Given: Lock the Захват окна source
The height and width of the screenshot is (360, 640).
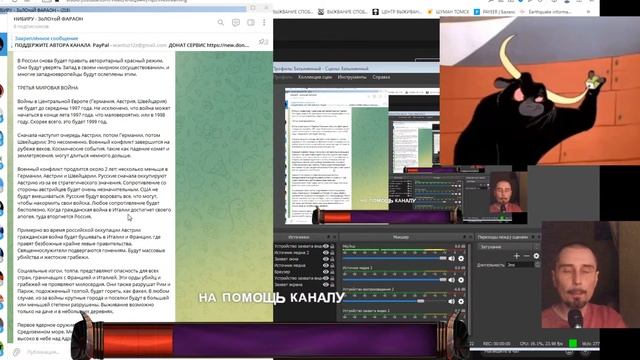Looking at the screenshot, I should [x=333, y=259].
